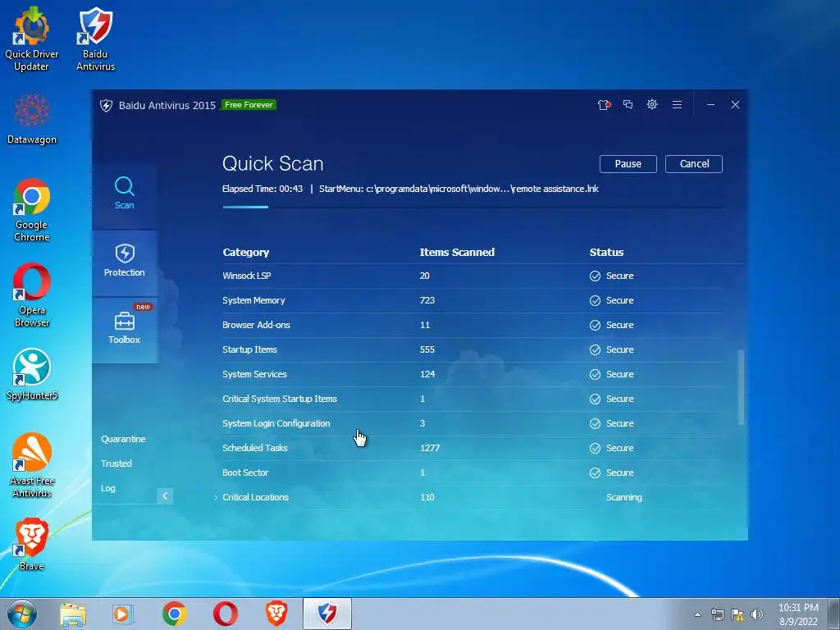Open Chrome from the taskbar
The width and height of the screenshot is (840, 630).
(175, 614)
